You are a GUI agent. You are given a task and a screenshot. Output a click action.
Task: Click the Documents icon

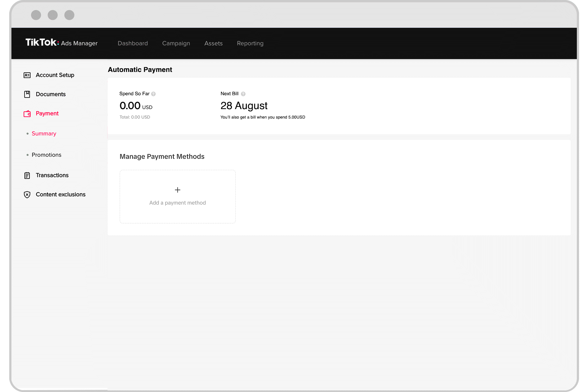click(27, 94)
